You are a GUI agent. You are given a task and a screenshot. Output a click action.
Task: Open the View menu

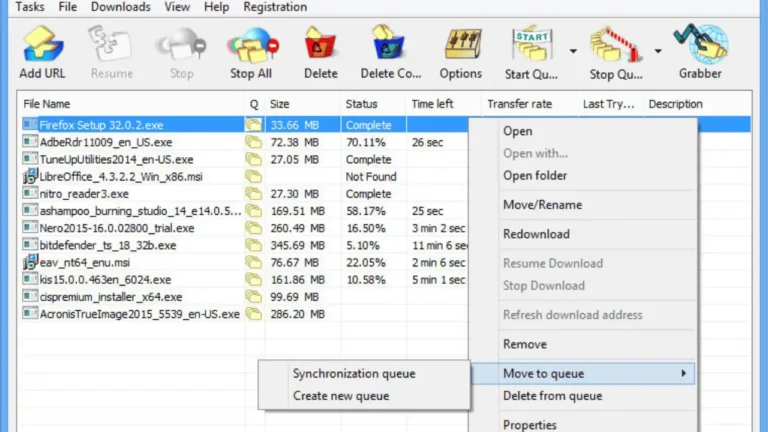tap(177, 7)
